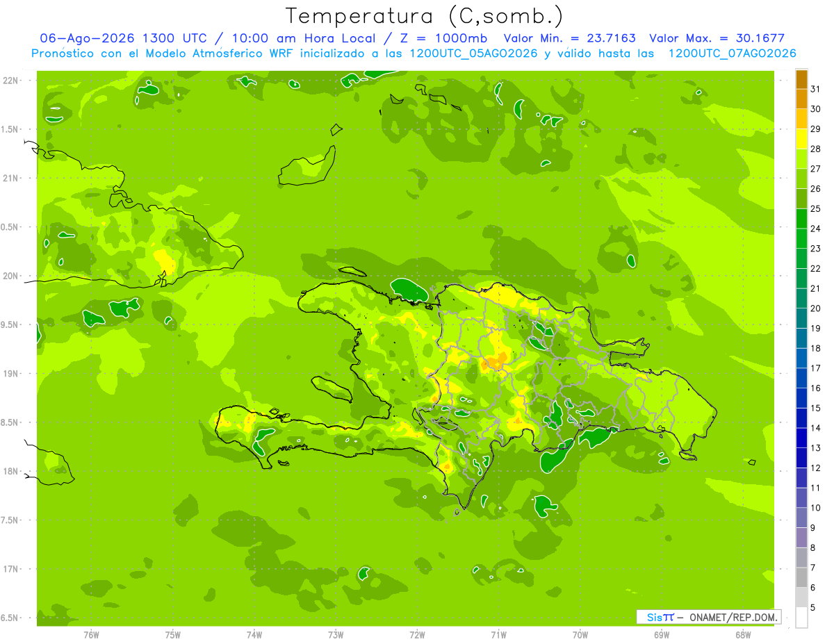Click the '19' value on the color scale
Image resolution: width=834 pixels, height=644 pixels.
pos(815,328)
